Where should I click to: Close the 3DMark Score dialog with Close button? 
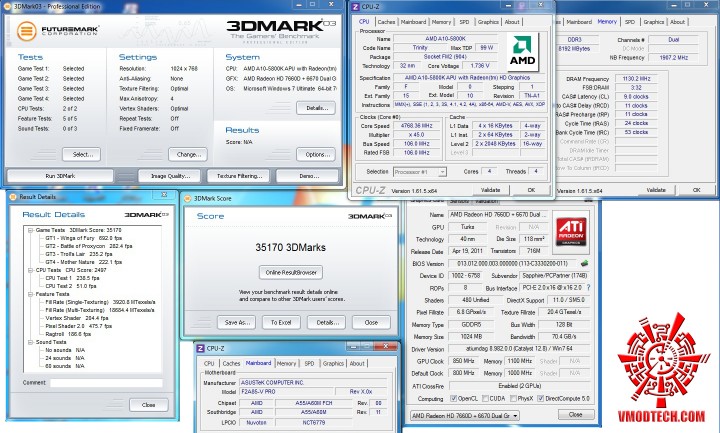pyautogui.click(x=371, y=322)
